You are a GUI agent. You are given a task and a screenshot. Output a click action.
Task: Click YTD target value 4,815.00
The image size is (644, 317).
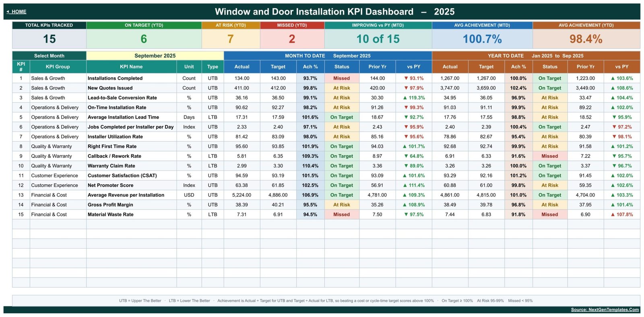pos(486,195)
